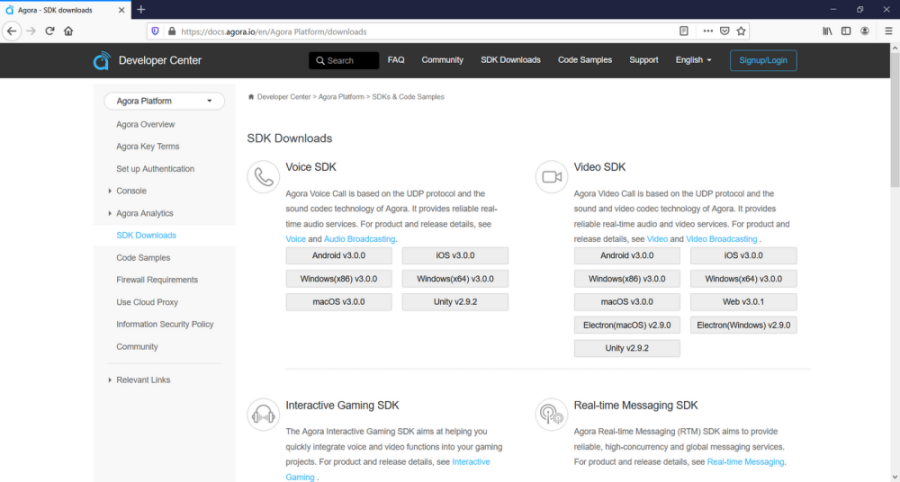Open a new tab with the plus button

(x=141, y=10)
